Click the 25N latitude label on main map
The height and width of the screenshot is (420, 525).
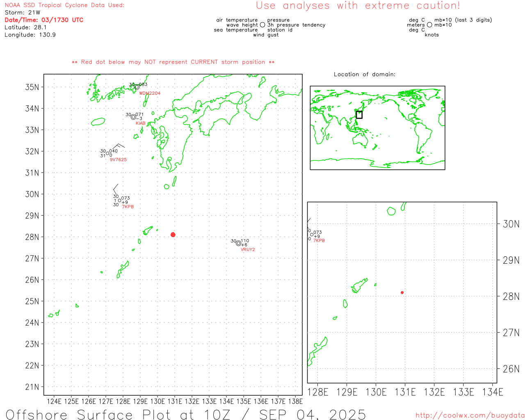[32, 301]
